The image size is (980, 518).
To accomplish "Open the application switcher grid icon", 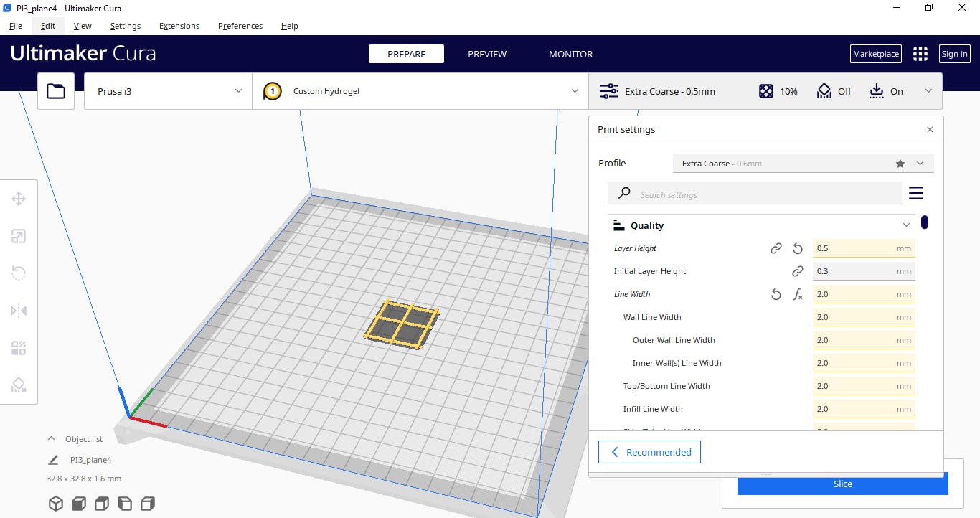I will click(x=920, y=54).
